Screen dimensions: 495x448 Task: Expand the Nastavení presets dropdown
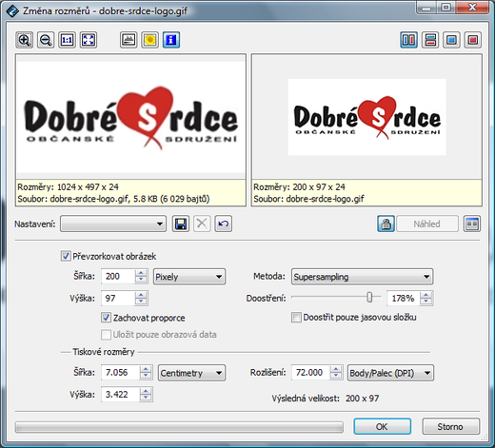point(113,224)
